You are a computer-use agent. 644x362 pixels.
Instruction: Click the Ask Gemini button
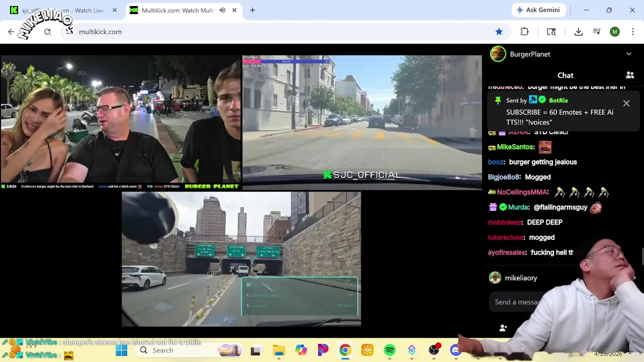pyautogui.click(x=539, y=10)
